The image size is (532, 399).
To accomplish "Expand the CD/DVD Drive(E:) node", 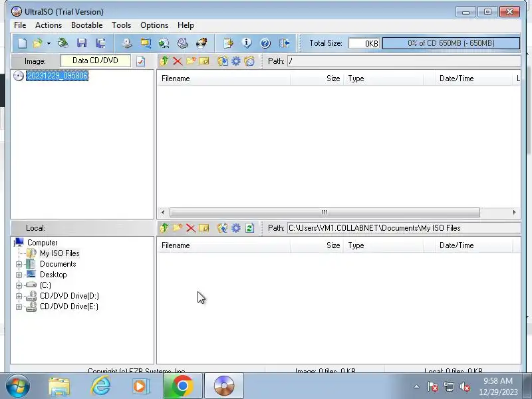I will pos(19,307).
